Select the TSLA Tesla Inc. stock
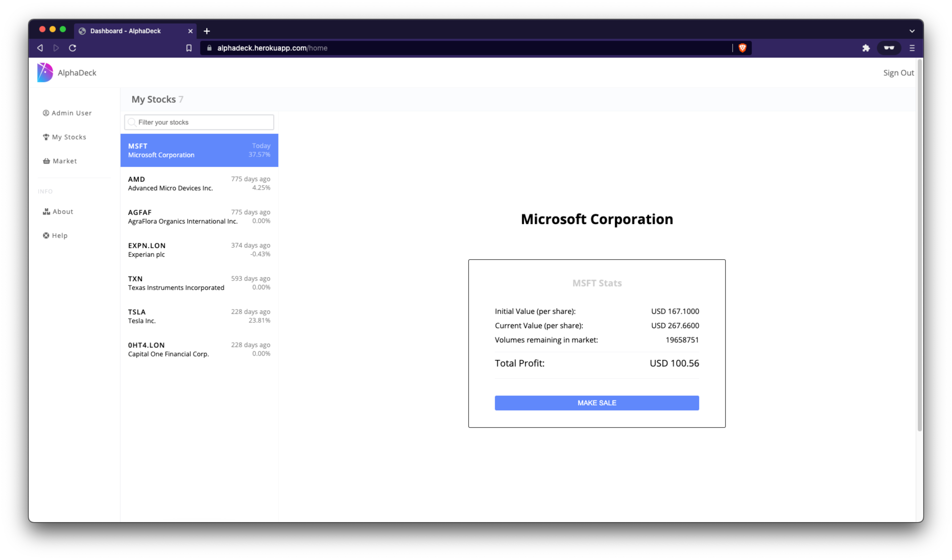Image resolution: width=952 pixels, height=560 pixels. (x=199, y=316)
